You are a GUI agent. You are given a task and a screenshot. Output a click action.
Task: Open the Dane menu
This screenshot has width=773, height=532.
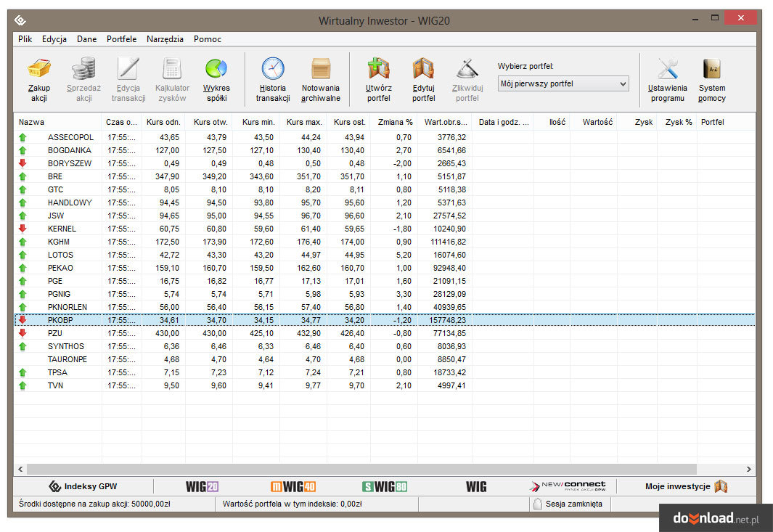pyautogui.click(x=87, y=39)
